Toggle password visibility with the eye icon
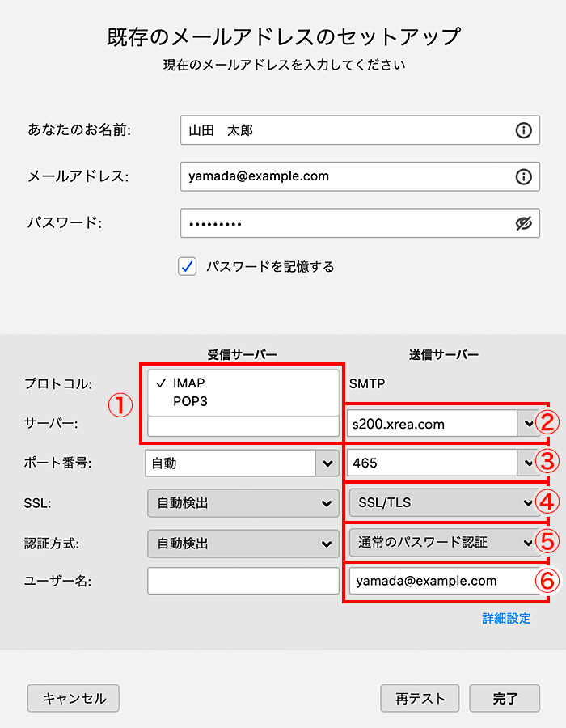566x728 pixels. [523, 224]
